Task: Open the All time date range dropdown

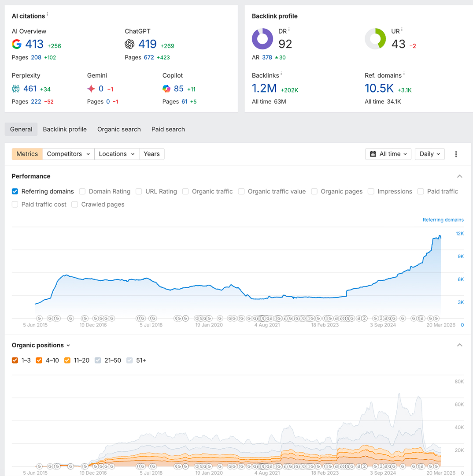Action: point(388,154)
